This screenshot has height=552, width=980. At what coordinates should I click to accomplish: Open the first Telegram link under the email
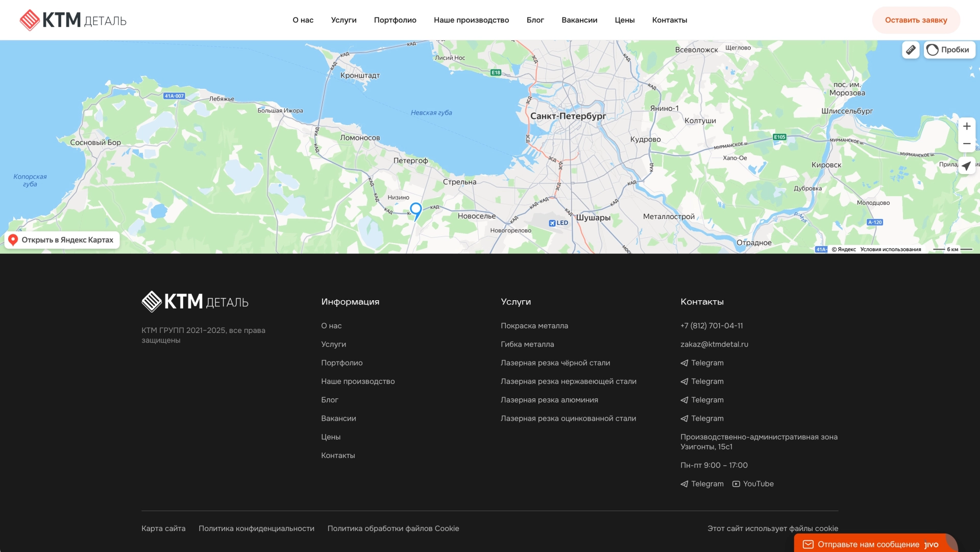702,363
